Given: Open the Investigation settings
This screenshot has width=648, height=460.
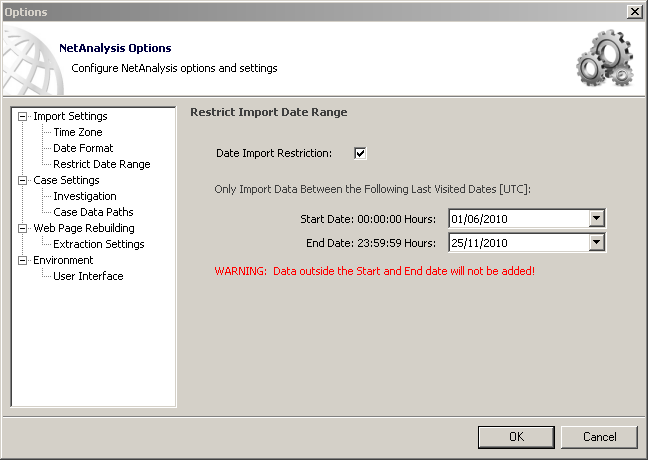Looking at the screenshot, I should click(85, 196).
